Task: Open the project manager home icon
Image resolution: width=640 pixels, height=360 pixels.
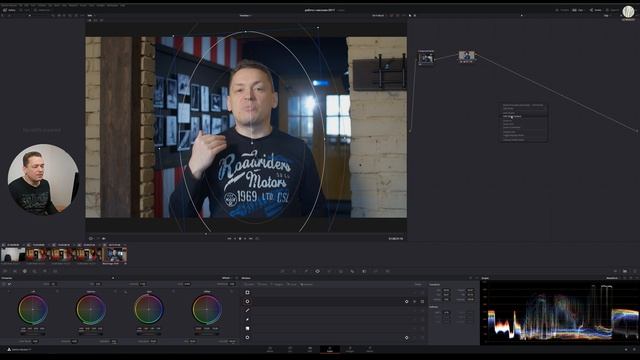Action: 627,349
